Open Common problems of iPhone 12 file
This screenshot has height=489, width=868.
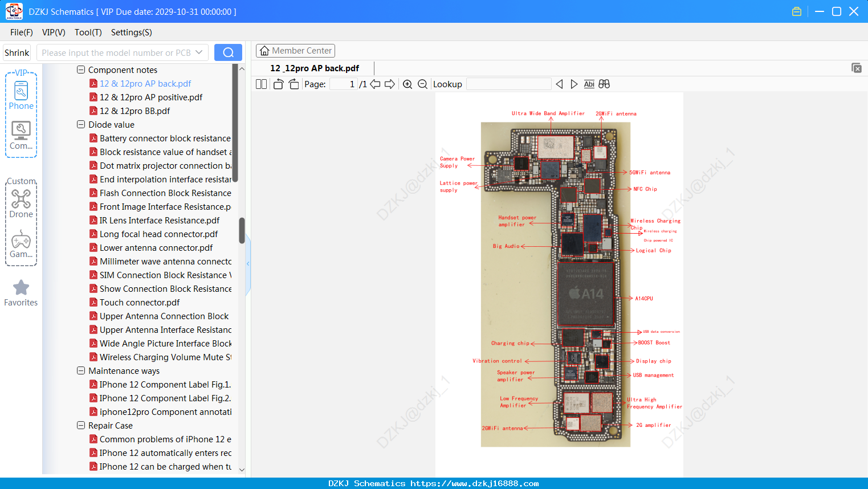165,439
